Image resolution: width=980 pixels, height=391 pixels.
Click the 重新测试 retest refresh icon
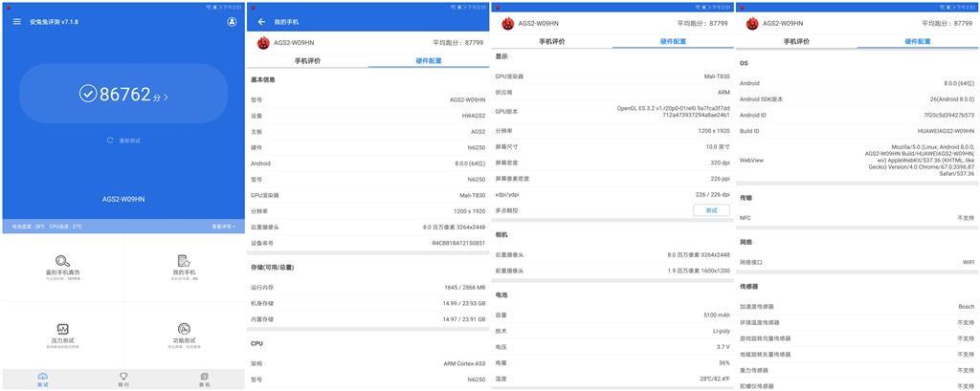110,141
